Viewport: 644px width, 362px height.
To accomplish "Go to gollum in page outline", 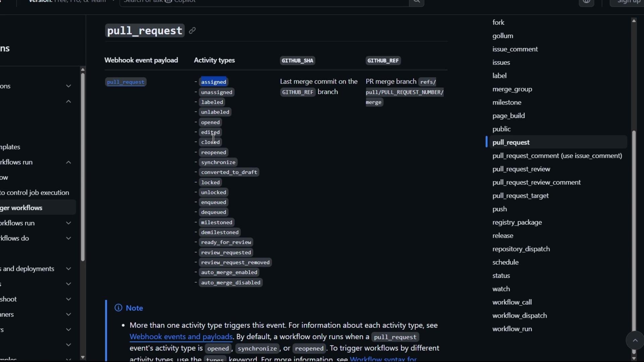I will (502, 36).
